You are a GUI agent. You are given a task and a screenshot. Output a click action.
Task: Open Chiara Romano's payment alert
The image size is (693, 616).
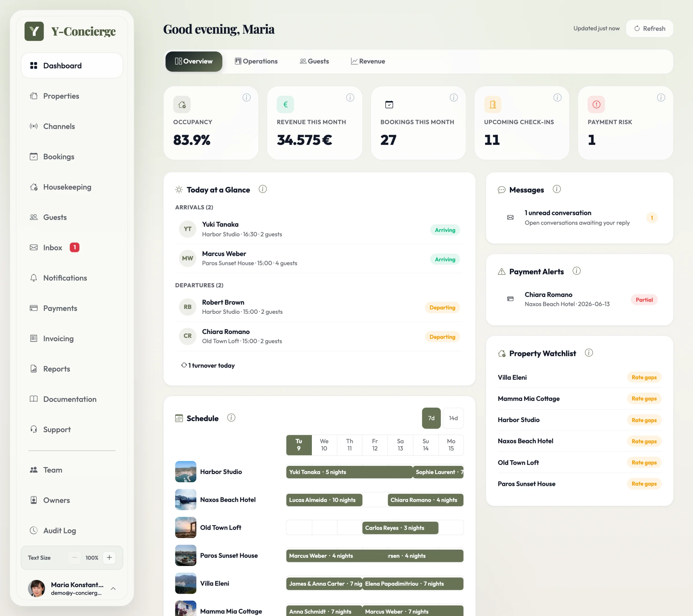click(x=580, y=299)
